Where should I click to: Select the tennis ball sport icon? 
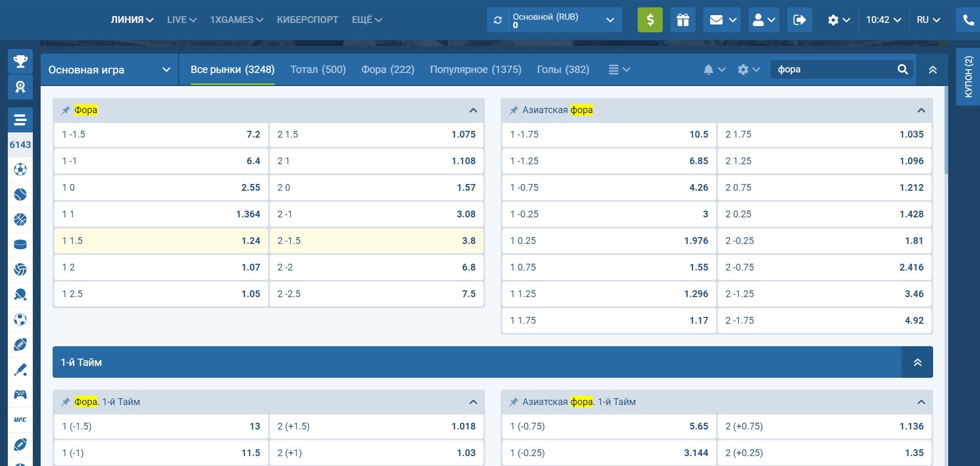[20, 194]
